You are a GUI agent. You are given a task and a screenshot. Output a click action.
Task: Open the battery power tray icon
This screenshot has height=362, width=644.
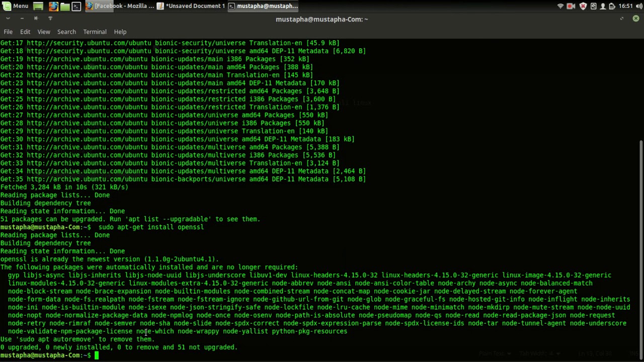pyautogui.click(x=612, y=6)
